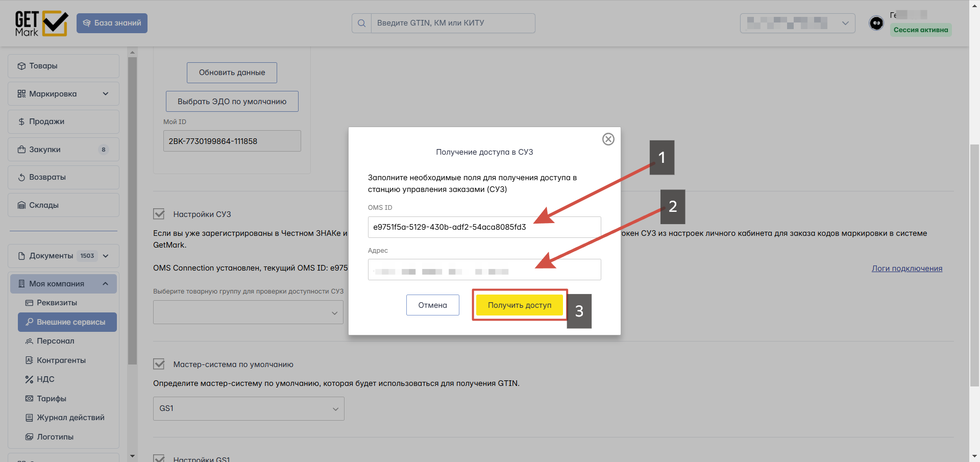Click the OMS ID input field

pyautogui.click(x=484, y=227)
